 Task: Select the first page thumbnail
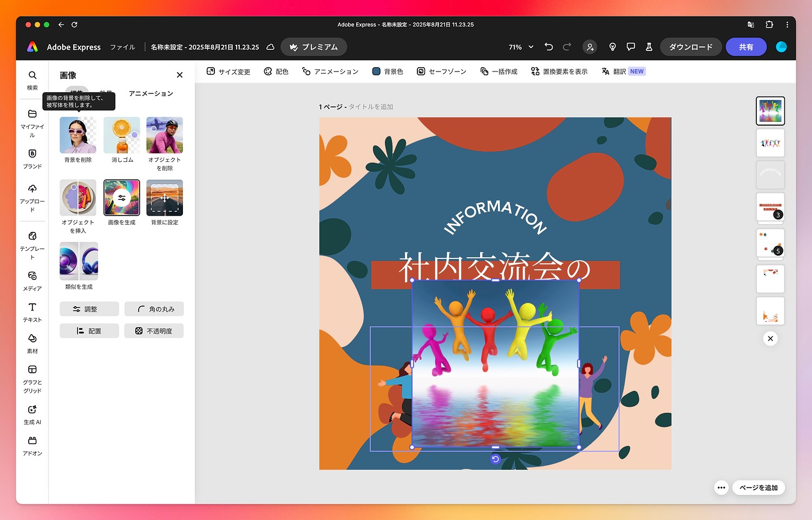(x=770, y=110)
